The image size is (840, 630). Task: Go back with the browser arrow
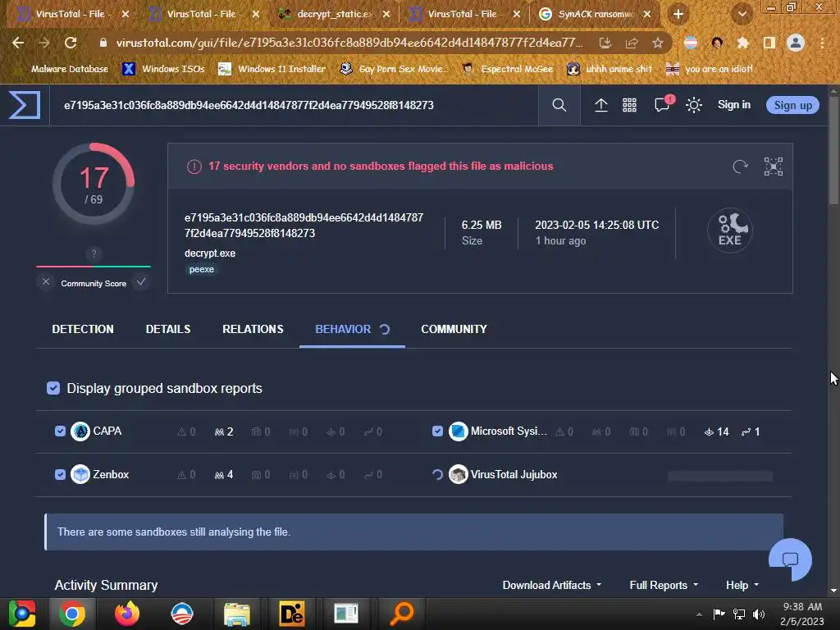tap(18, 43)
